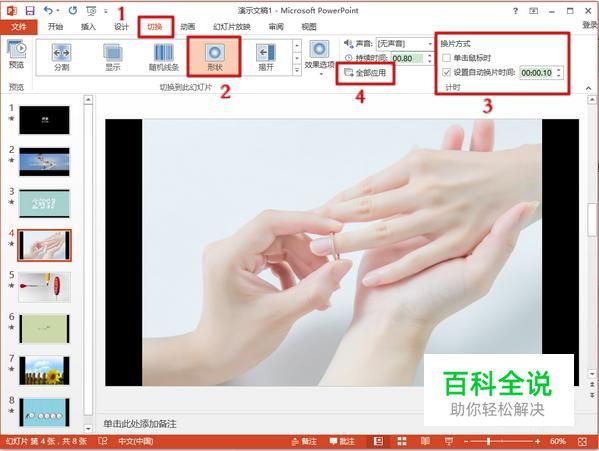Switch to the 视图 (View) tab
Viewport: 599px width, 451px height.
[x=309, y=26]
